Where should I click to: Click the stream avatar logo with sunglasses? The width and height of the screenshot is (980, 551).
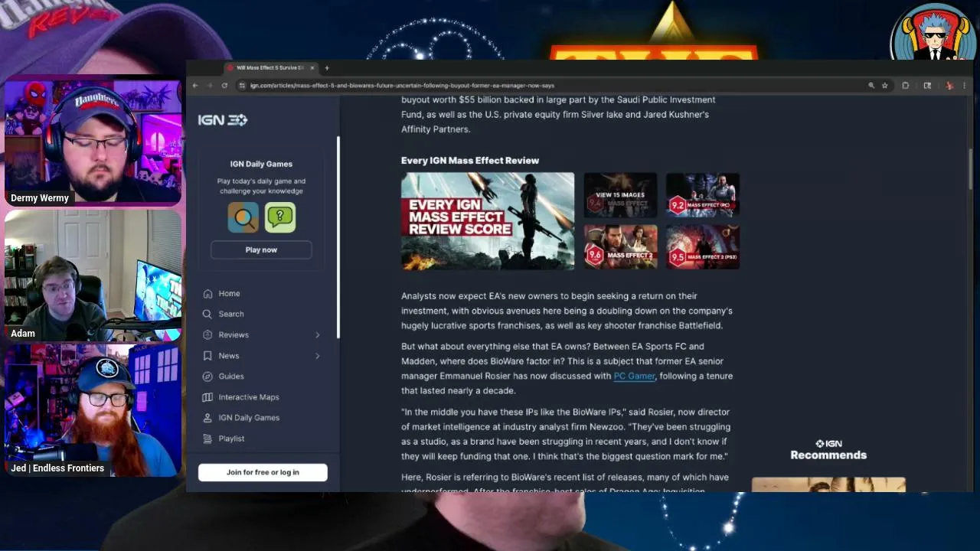coord(933,33)
